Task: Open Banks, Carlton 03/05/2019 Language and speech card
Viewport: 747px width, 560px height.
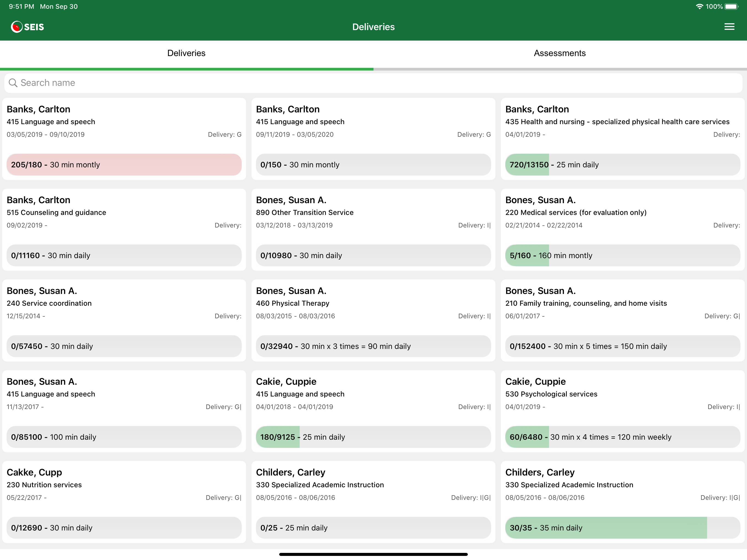Action: (x=124, y=139)
